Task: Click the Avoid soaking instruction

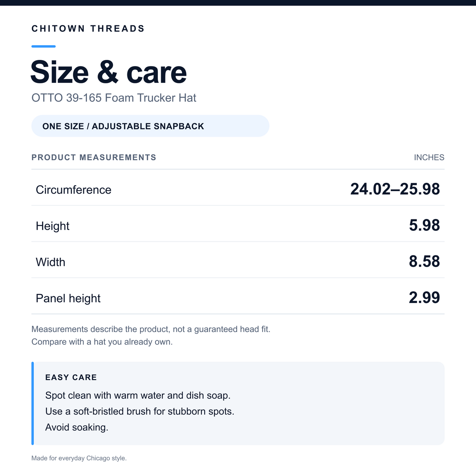Action: click(x=77, y=427)
